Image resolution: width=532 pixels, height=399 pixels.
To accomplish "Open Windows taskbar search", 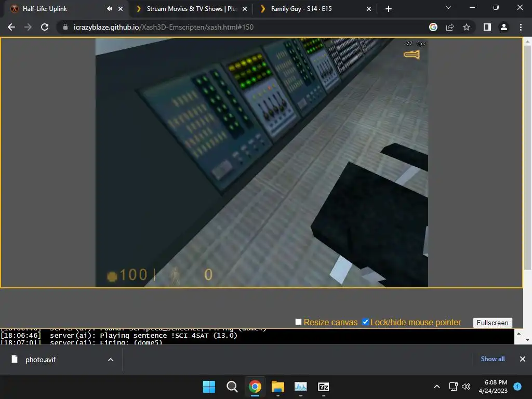I will click(232, 387).
